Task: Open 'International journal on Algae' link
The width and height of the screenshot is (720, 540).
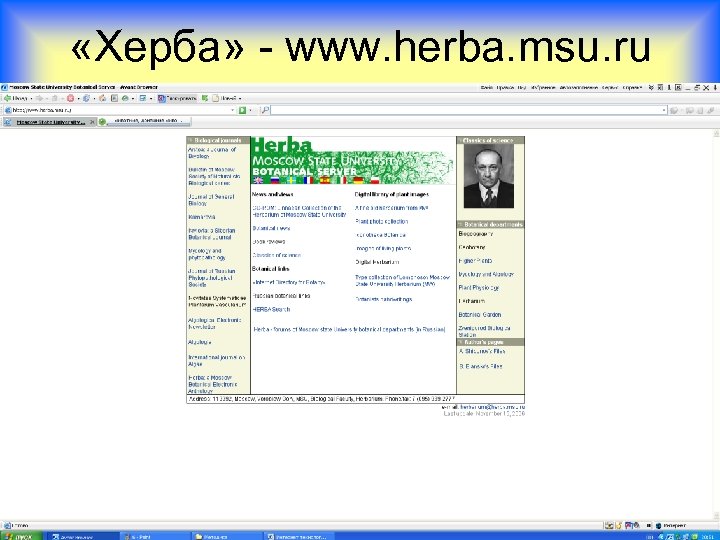Action: 216,360
